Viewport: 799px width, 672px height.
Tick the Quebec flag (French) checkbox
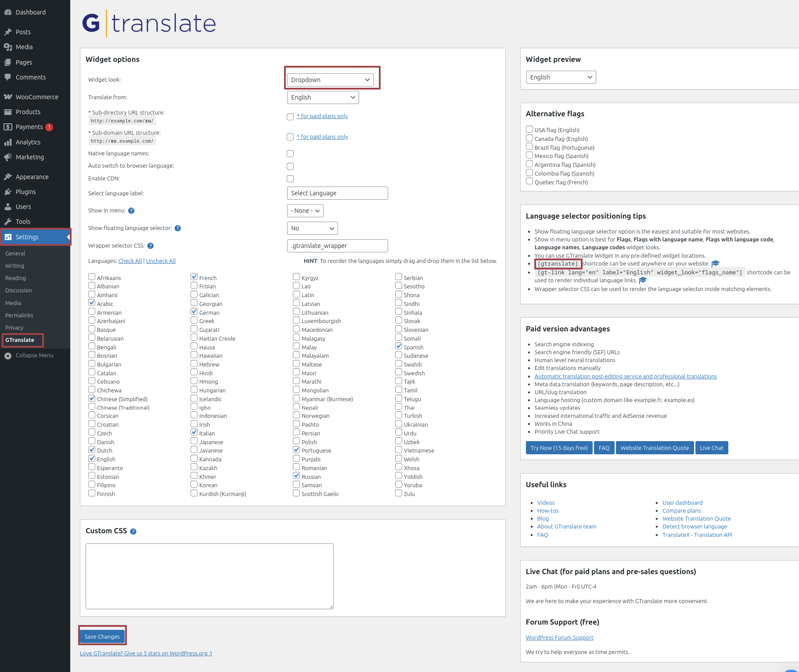point(529,181)
